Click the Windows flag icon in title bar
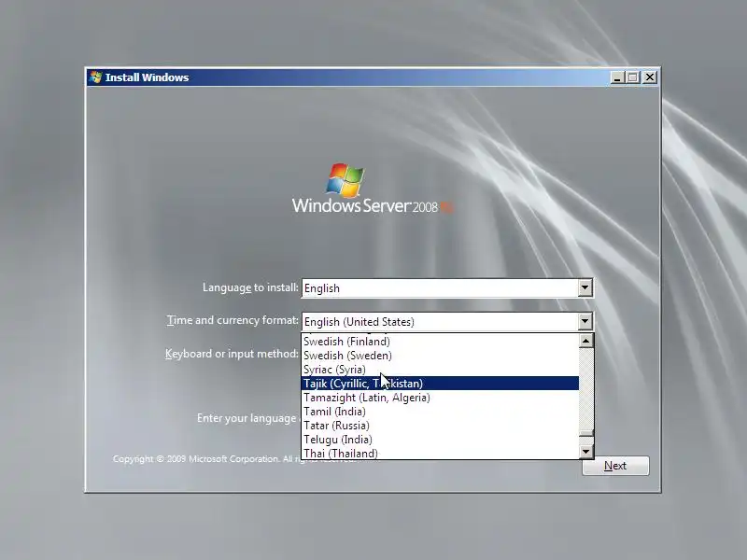This screenshot has height=560, width=747. click(x=96, y=77)
